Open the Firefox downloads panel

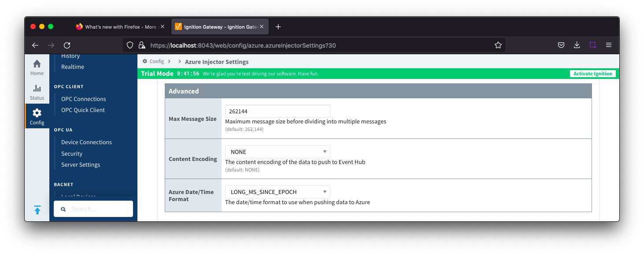coord(577,45)
